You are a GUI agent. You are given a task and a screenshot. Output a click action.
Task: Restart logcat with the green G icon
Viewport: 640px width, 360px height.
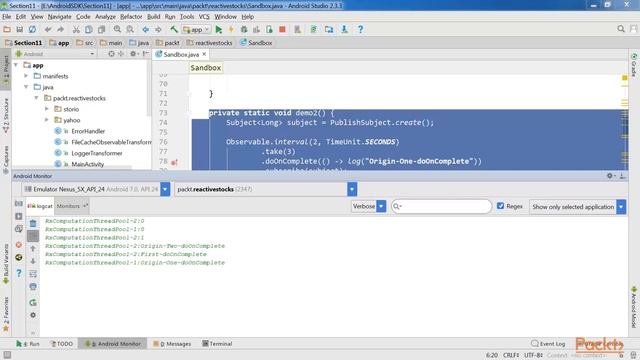(x=33, y=302)
